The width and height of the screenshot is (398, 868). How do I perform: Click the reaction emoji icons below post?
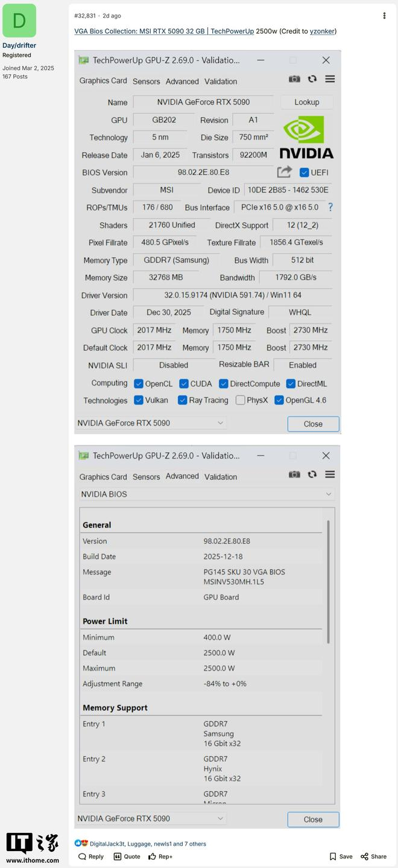tap(81, 843)
